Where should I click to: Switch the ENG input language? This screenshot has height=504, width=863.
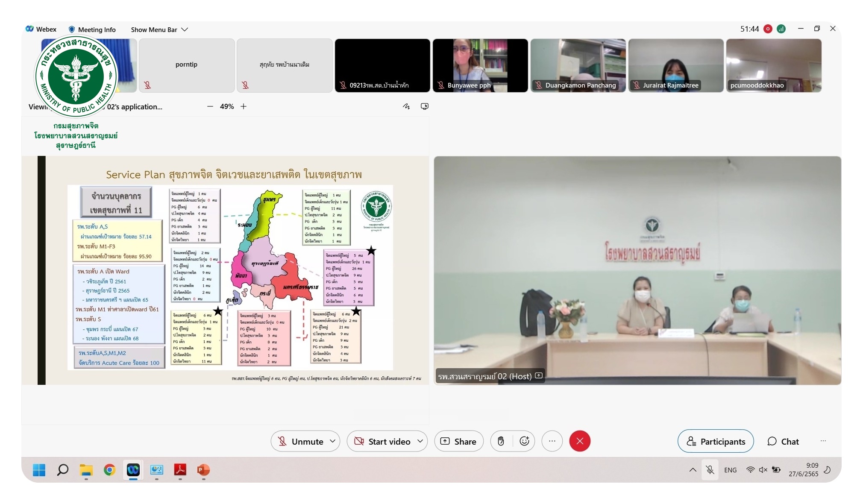coord(730,470)
